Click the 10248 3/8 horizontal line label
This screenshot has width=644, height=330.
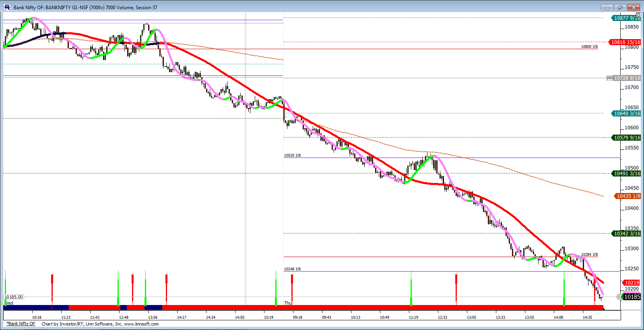[x=292, y=269]
